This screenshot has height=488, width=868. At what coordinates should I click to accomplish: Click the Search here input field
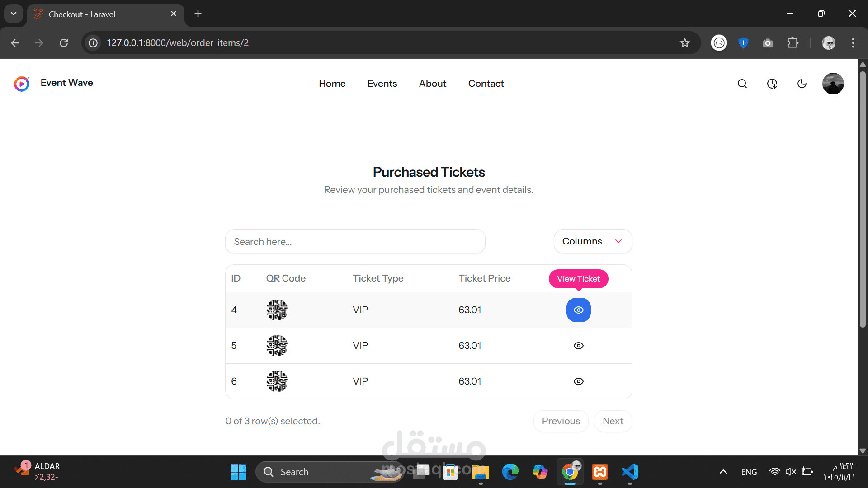pos(355,242)
